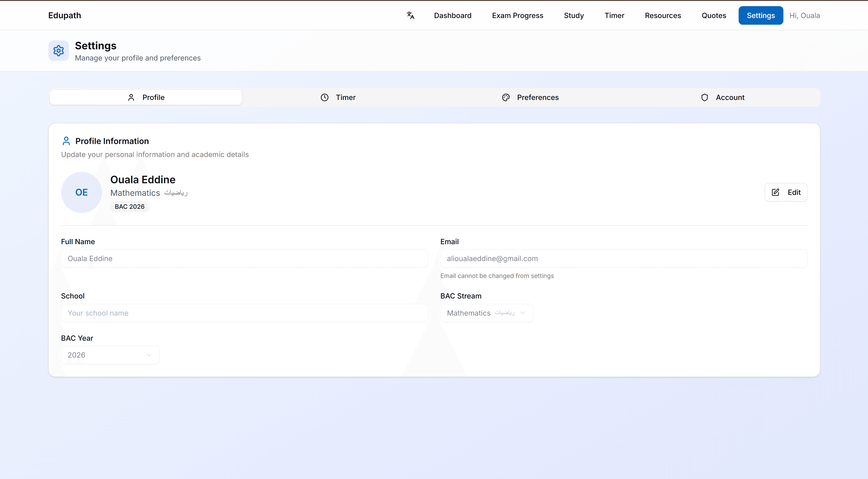Viewport: 868px width, 479px height.
Task: Navigate to Exam Progress
Action: 518,15
